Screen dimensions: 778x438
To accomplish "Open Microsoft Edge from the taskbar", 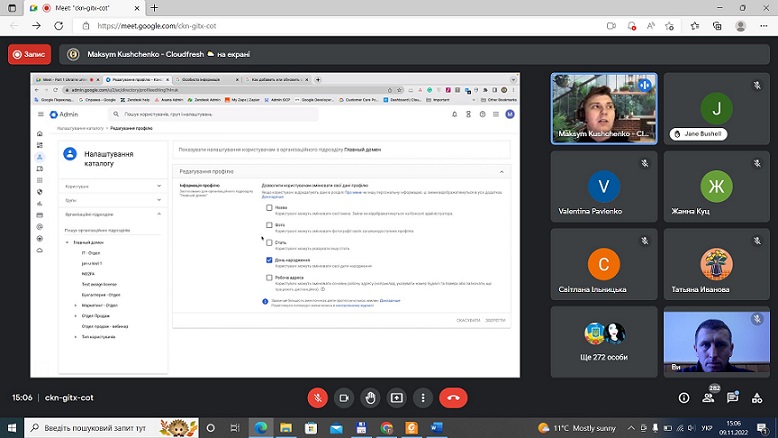I will pos(260,428).
